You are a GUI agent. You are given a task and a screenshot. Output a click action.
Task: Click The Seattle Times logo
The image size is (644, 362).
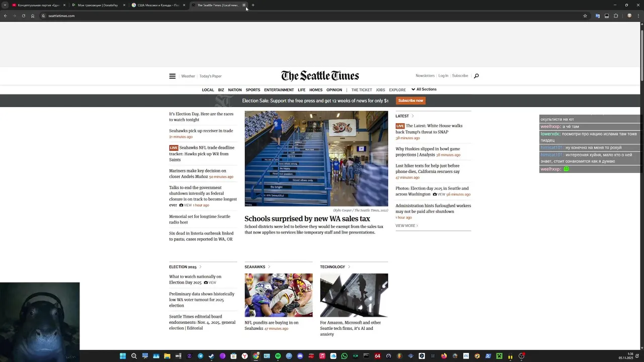(320, 76)
